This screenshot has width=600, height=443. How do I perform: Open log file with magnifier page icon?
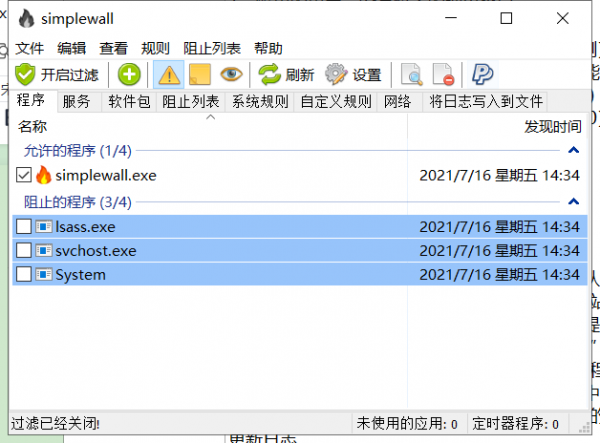point(412,74)
